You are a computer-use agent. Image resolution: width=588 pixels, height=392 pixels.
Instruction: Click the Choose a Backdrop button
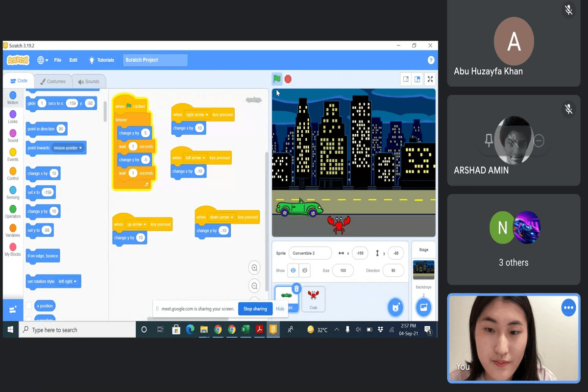pyautogui.click(x=423, y=307)
